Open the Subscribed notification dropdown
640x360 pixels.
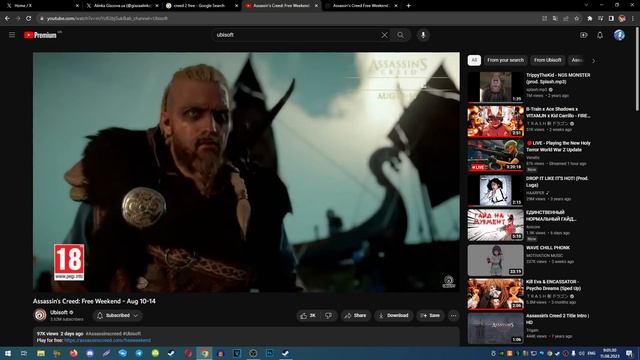(x=118, y=316)
